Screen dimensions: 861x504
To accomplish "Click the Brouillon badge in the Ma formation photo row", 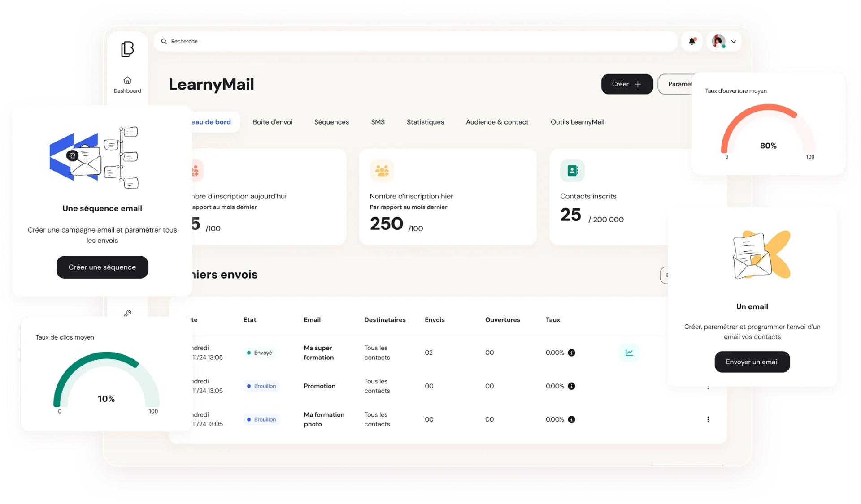I will click(x=261, y=419).
